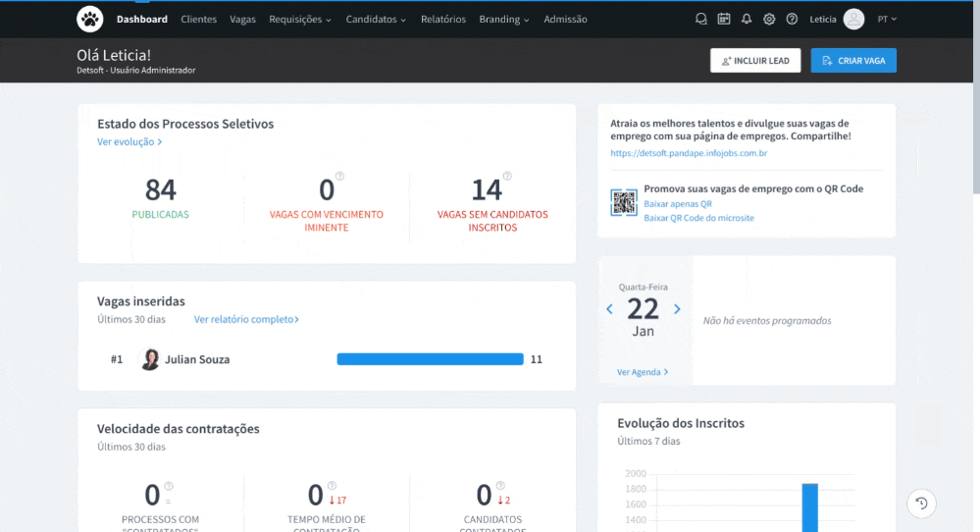The height and width of the screenshot is (532, 980).
Task: Click Julian Souza's blue progress bar
Action: (x=430, y=359)
